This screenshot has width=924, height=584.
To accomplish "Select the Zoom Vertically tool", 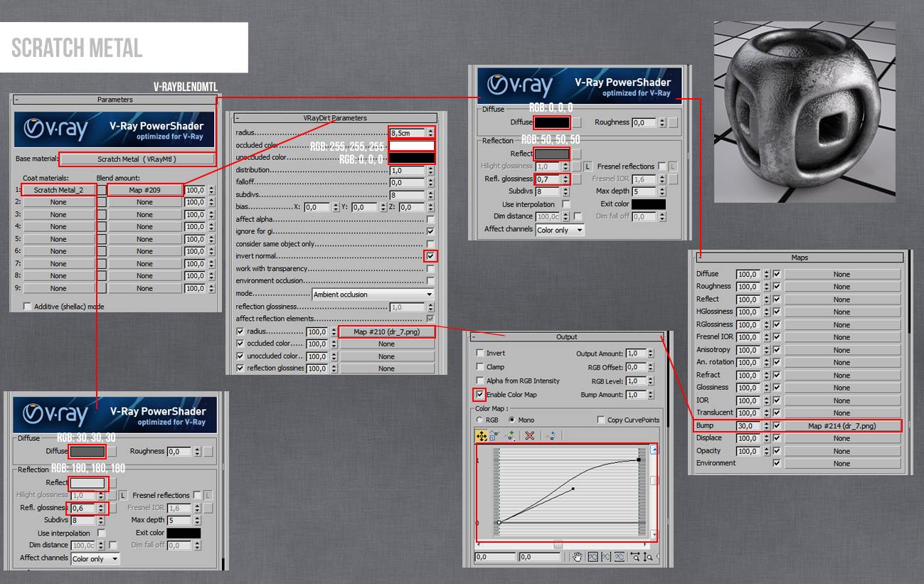I will (x=647, y=557).
